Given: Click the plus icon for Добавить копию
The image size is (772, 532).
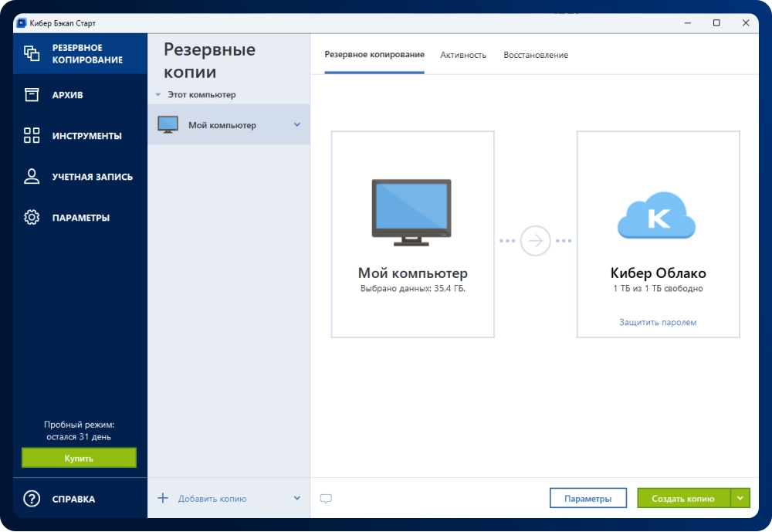Looking at the screenshot, I should pos(162,498).
